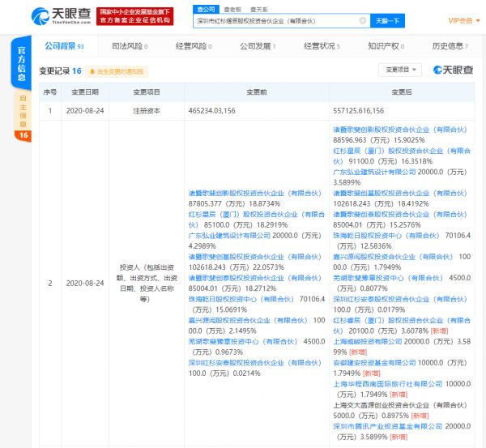Click the 发生变更时通知我 notify button
This screenshot has width=486, height=448.
coord(122,71)
